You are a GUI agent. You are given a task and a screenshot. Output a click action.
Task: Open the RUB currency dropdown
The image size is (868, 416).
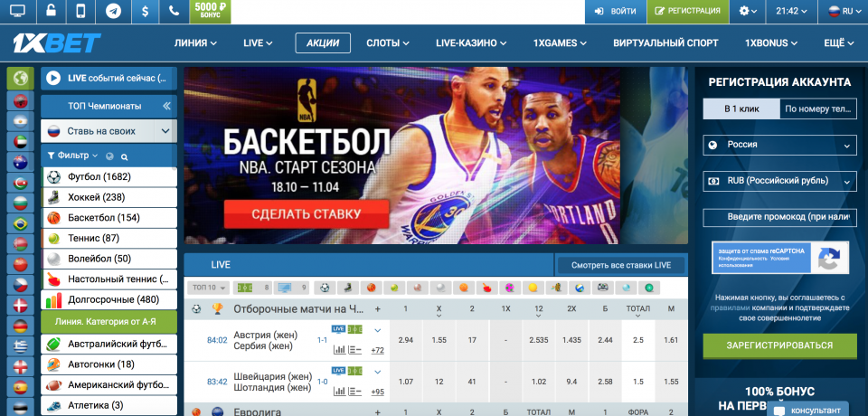[779, 181]
